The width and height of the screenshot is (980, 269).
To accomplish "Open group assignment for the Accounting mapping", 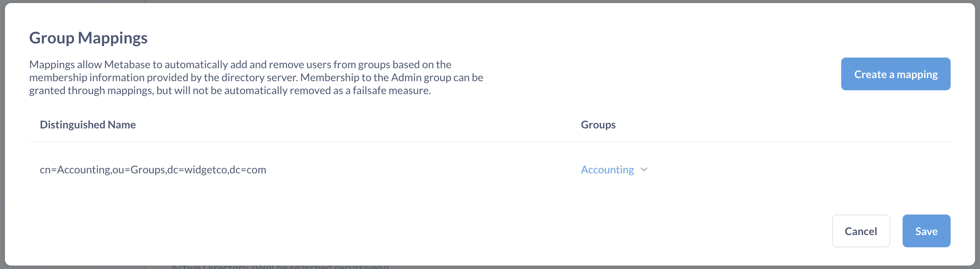I will coord(614,170).
